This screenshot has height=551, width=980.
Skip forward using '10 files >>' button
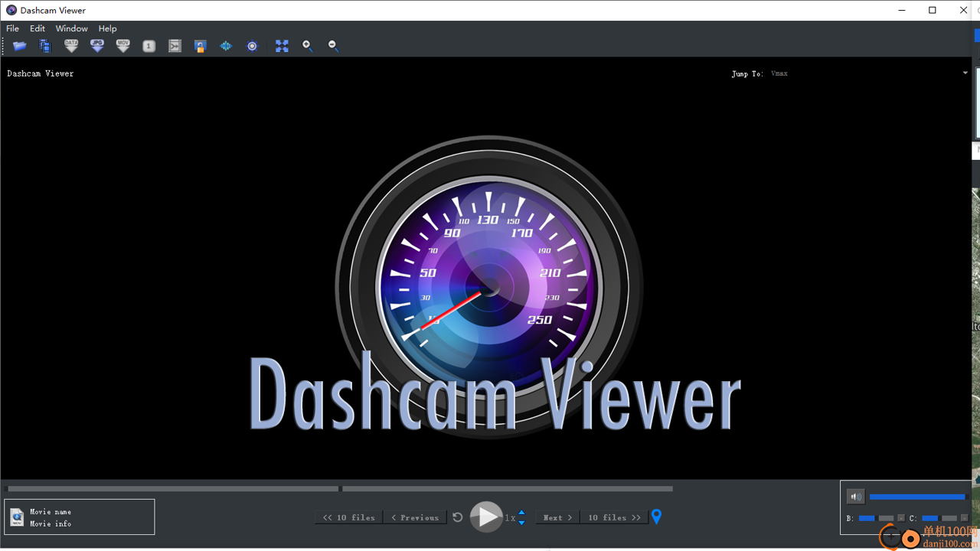(614, 517)
